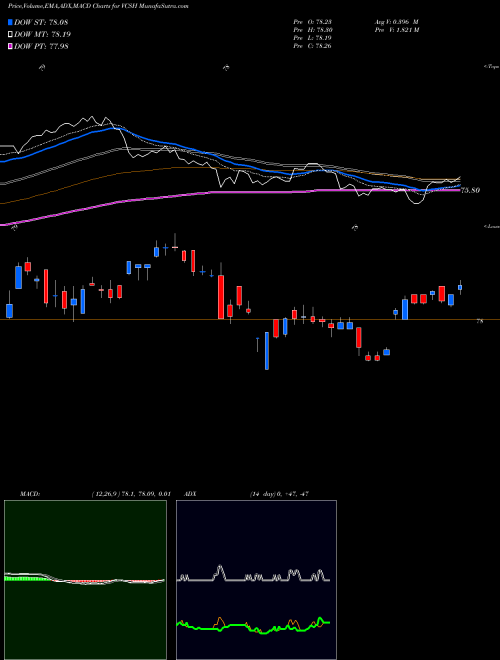Click the magenta DOW PT legend swatch
500x660 pixels.
(10, 46)
